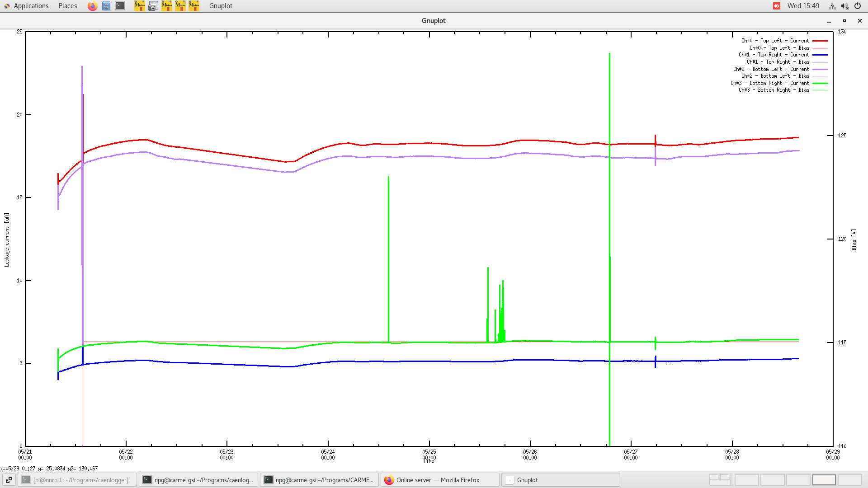Select the npg@carme-gsi CARME terminal taskbar entry
The height and width of the screenshot is (488, 868).
pyautogui.click(x=319, y=479)
